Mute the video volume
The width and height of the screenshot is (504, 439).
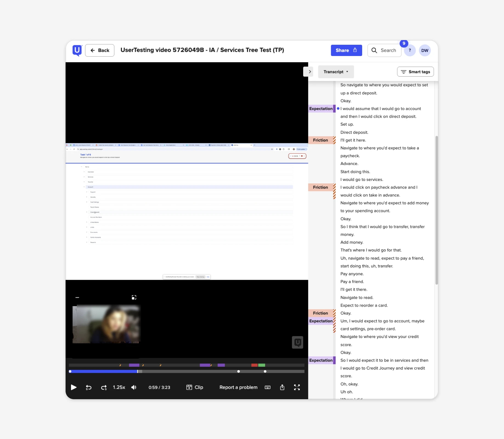click(134, 387)
